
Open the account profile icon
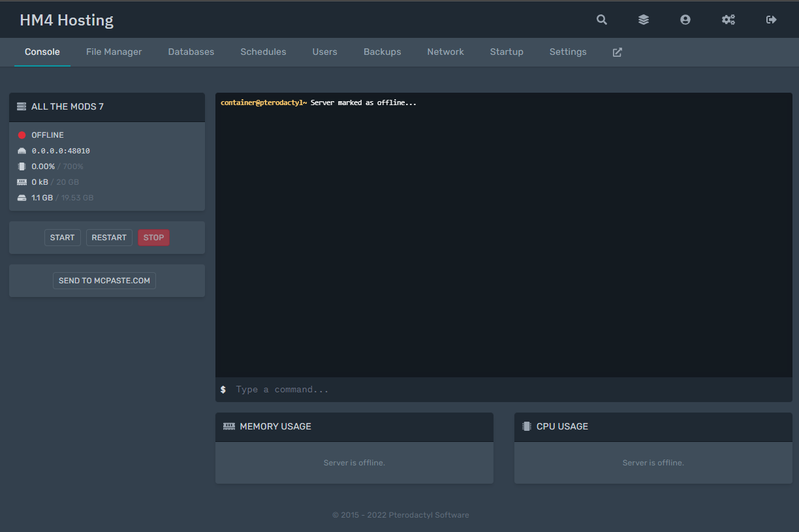click(x=685, y=20)
